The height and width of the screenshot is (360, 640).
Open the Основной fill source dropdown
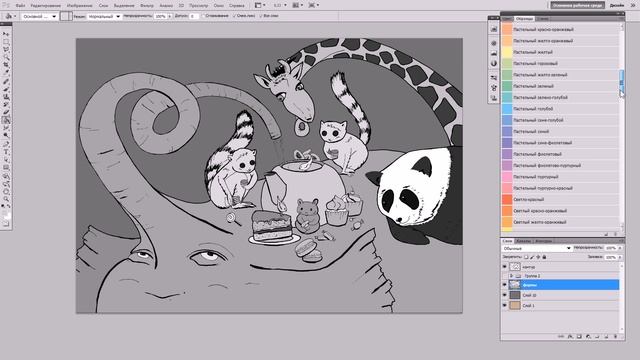pos(54,16)
